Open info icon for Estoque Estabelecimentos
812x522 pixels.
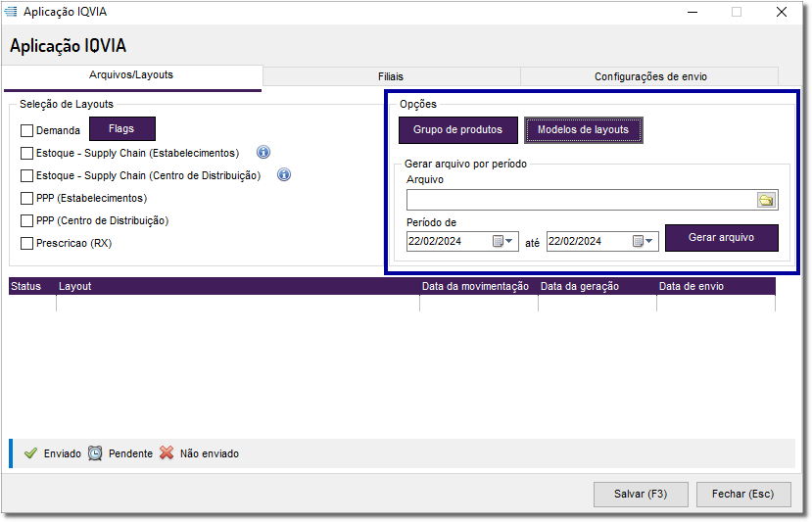click(263, 152)
